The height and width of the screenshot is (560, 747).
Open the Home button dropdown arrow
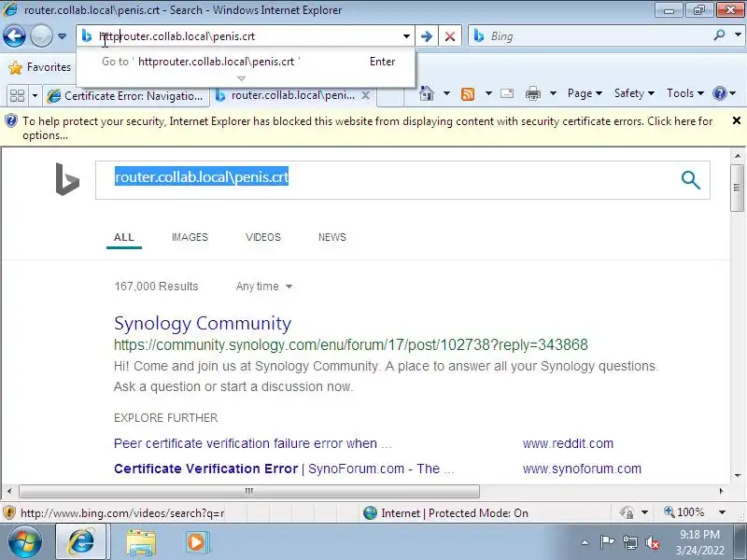pos(446,93)
